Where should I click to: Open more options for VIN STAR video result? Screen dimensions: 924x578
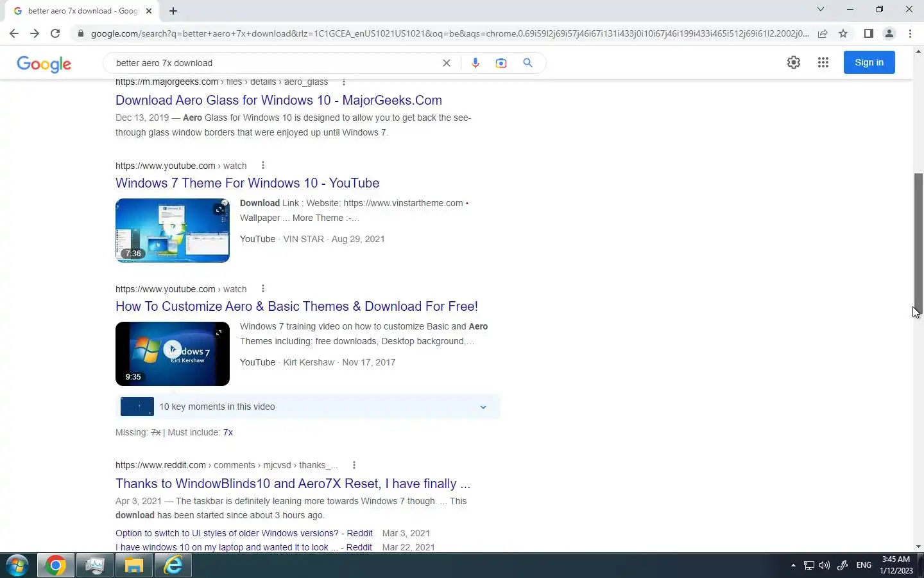(x=263, y=166)
